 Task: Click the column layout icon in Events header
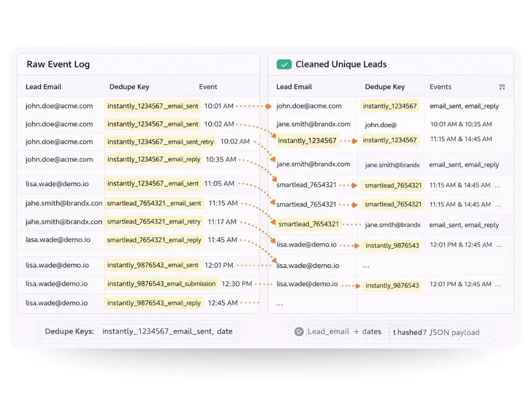click(x=502, y=87)
